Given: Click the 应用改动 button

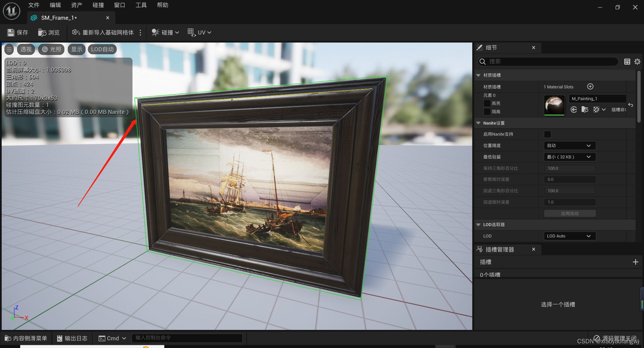Looking at the screenshot, I should click(570, 214).
